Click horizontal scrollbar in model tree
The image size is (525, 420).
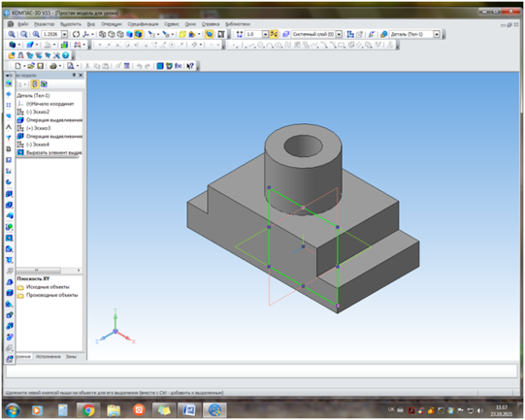[x=38, y=270]
